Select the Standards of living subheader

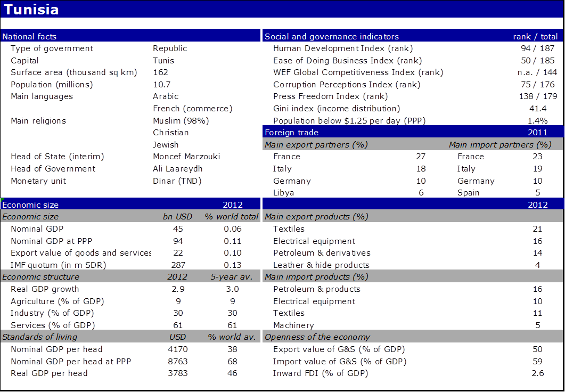pyautogui.click(x=40, y=337)
